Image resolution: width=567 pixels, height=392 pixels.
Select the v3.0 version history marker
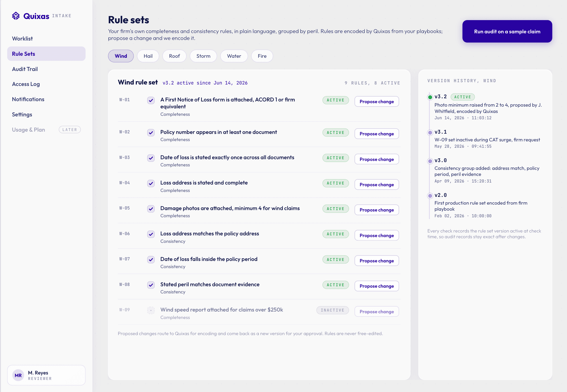(430, 161)
